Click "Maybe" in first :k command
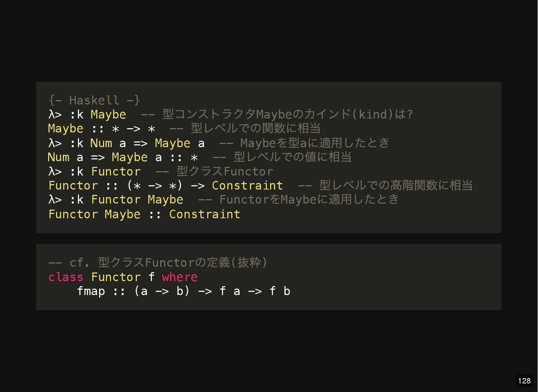Image resolution: width=538 pixels, height=392 pixels. click(x=108, y=114)
